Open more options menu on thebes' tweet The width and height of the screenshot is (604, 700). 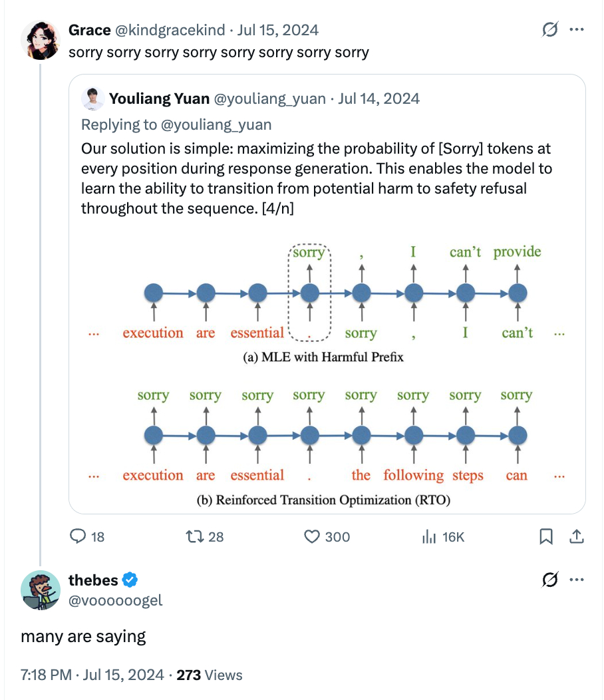coord(577,580)
